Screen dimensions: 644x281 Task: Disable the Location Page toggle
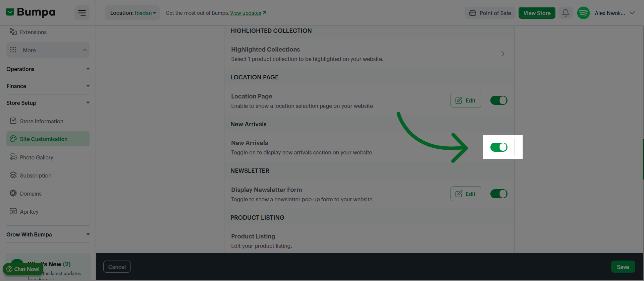pyautogui.click(x=499, y=100)
